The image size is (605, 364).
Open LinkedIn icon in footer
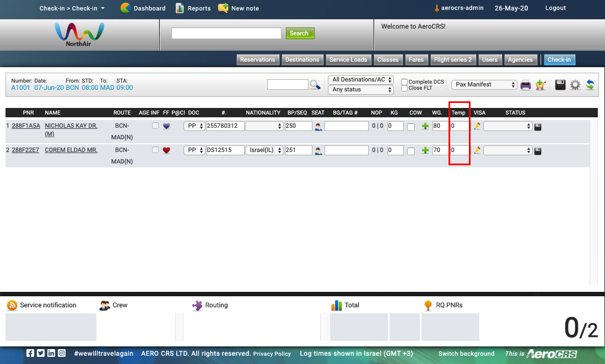click(51, 353)
